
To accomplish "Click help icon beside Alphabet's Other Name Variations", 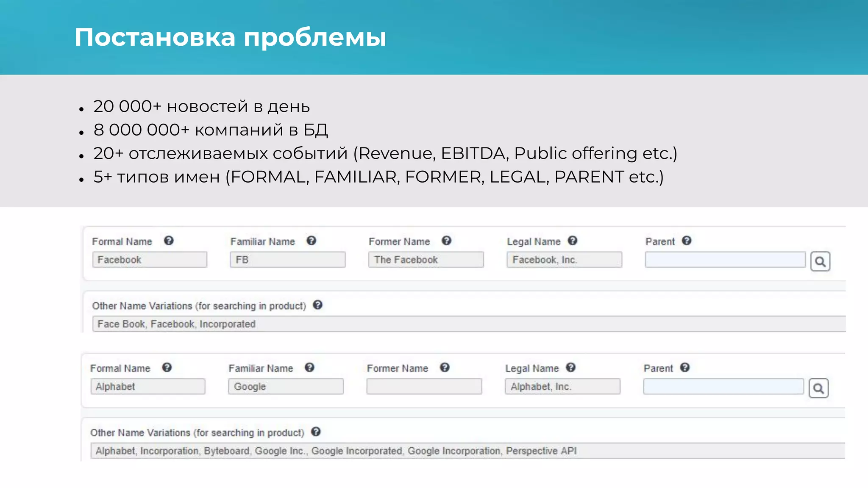I will click(316, 432).
